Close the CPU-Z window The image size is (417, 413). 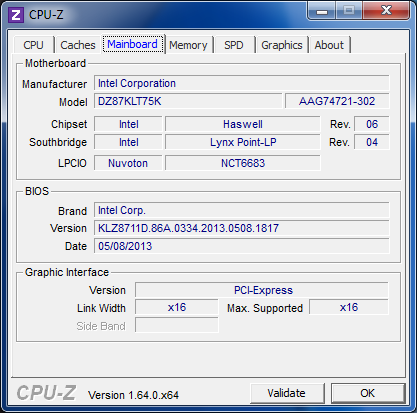click(386, 11)
